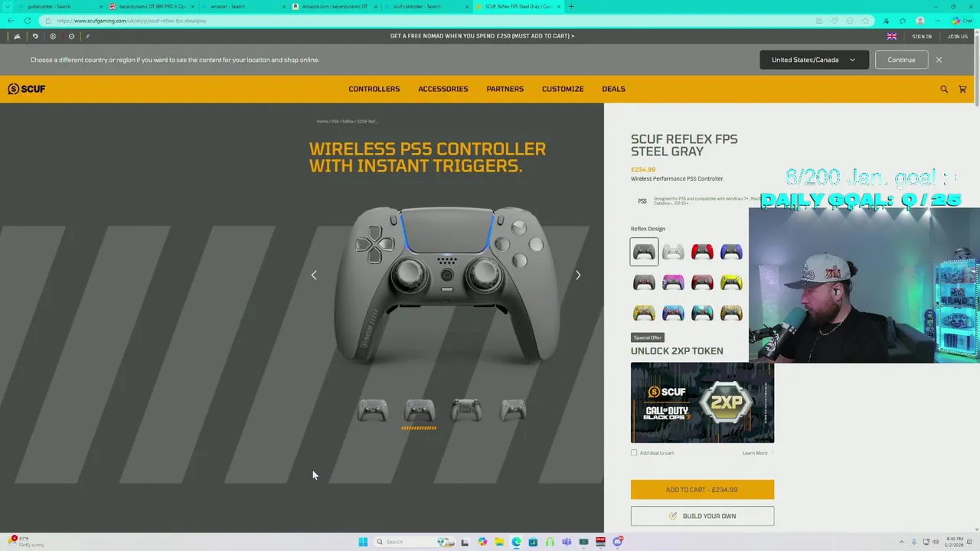Click the browser back arrow
This screenshot has width=980, height=551.
[10, 21]
